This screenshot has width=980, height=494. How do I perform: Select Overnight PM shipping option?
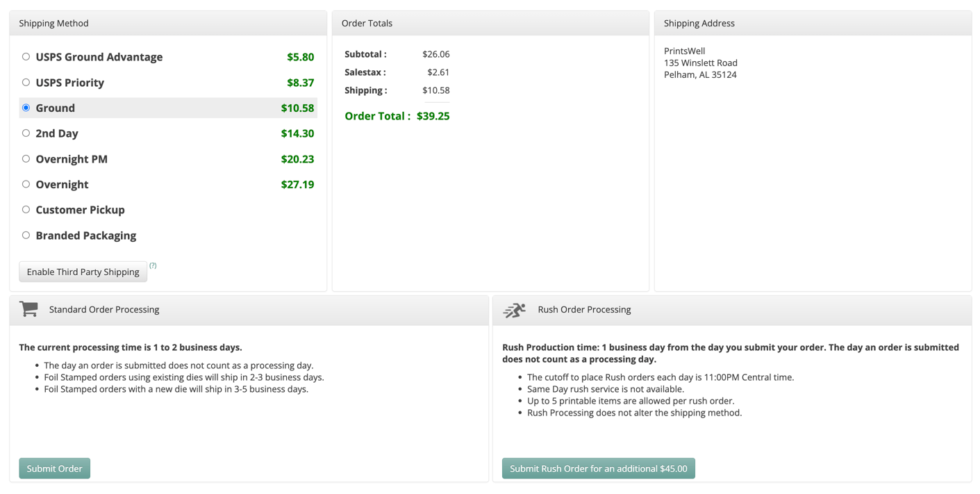tap(26, 159)
